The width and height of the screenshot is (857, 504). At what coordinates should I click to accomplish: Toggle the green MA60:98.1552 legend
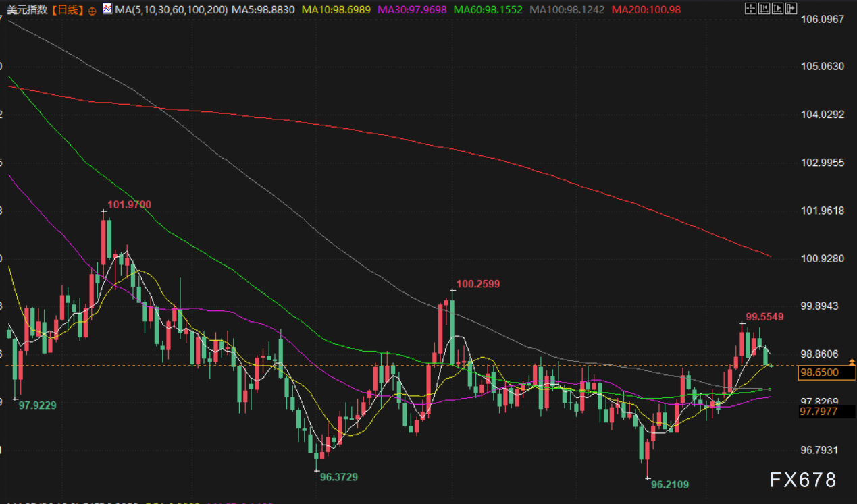489,10
